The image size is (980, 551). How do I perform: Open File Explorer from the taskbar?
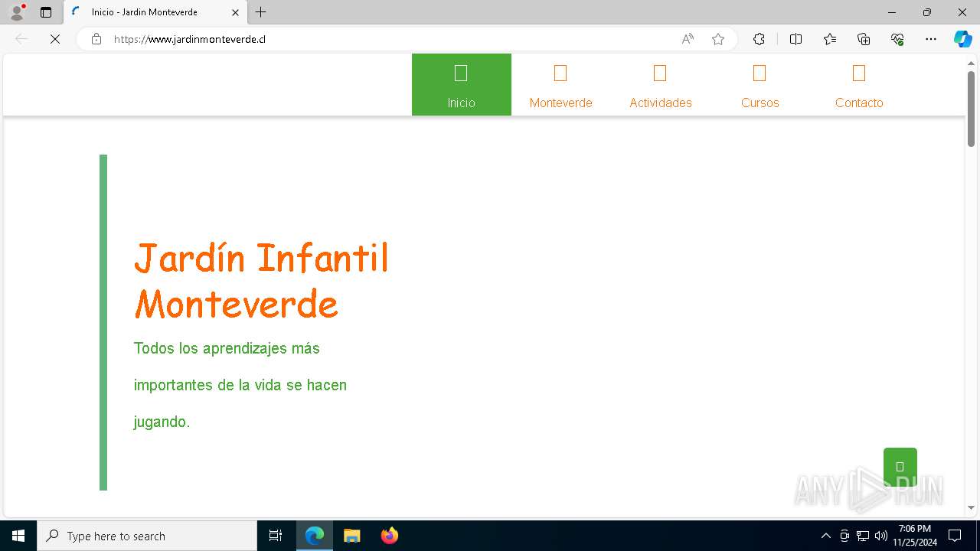351,536
